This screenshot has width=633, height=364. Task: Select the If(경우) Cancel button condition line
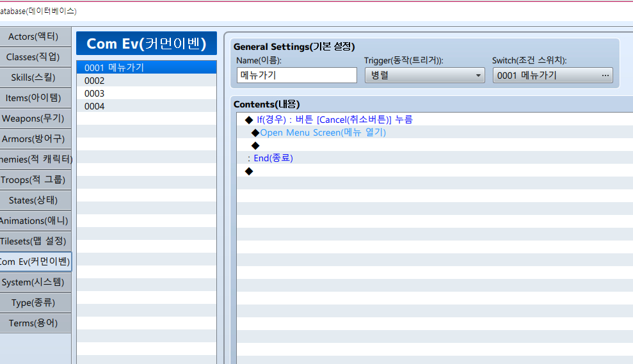tap(334, 120)
